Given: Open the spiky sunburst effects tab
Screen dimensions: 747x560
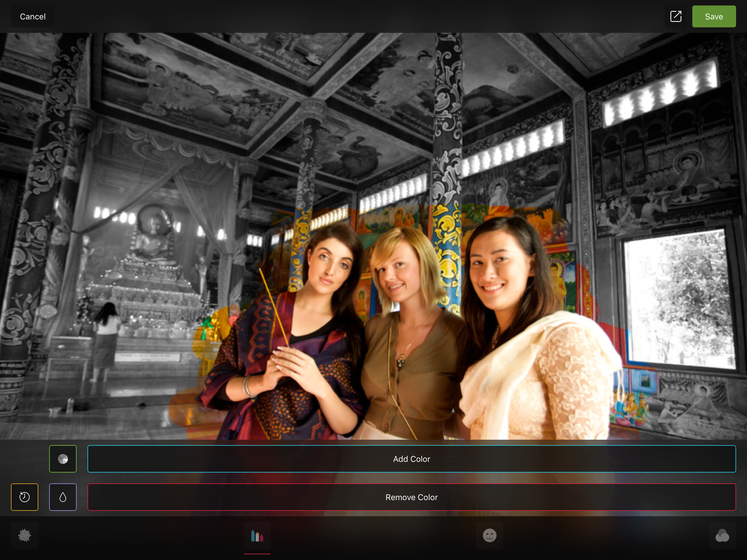Looking at the screenshot, I should [25, 535].
